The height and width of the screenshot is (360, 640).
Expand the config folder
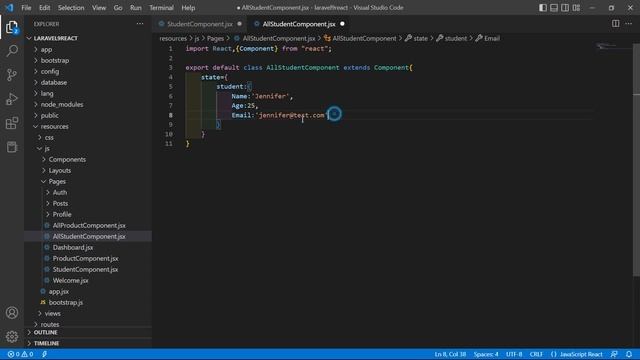click(x=50, y=71)
